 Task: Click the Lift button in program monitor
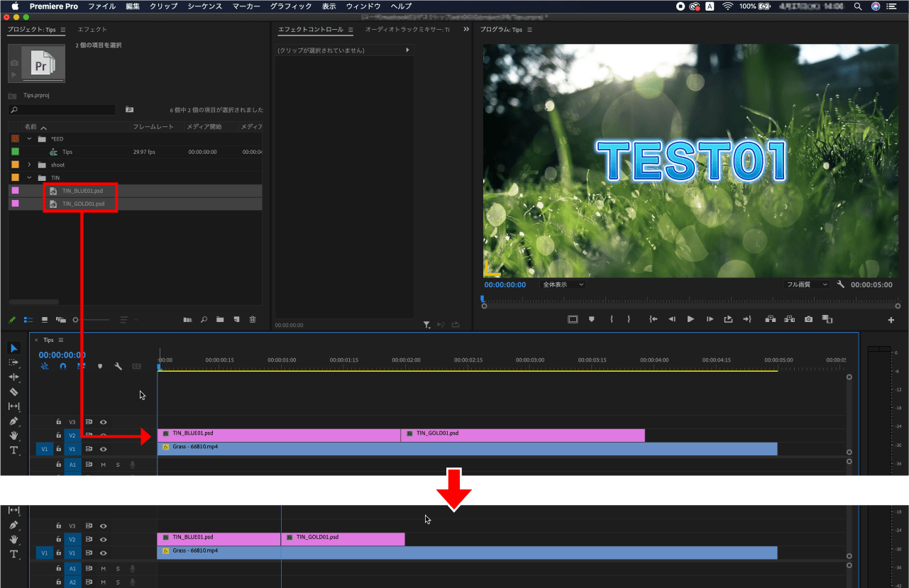click(770, 319)
